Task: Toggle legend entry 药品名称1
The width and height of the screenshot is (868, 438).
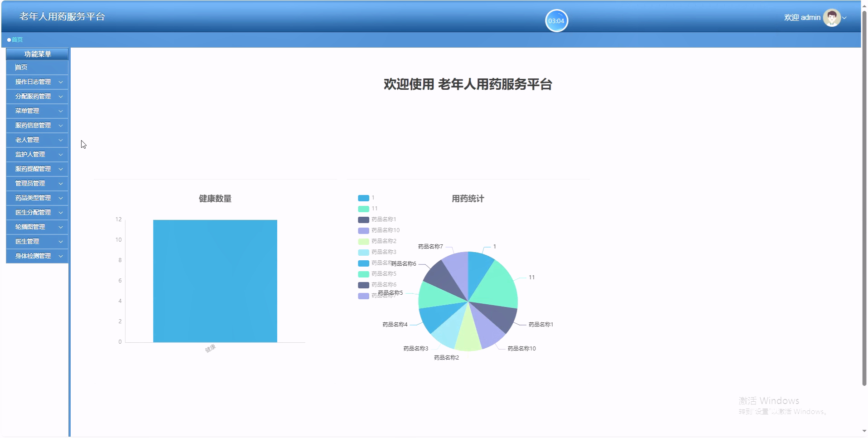Action: (377, 220)
